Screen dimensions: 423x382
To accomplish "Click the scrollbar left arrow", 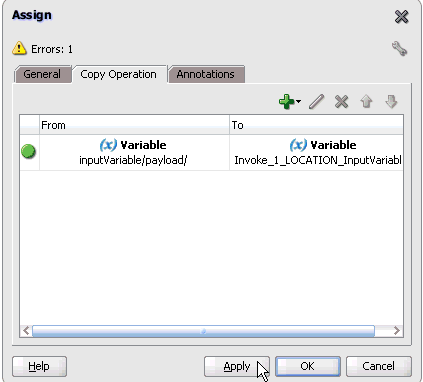I will [26, 331].
